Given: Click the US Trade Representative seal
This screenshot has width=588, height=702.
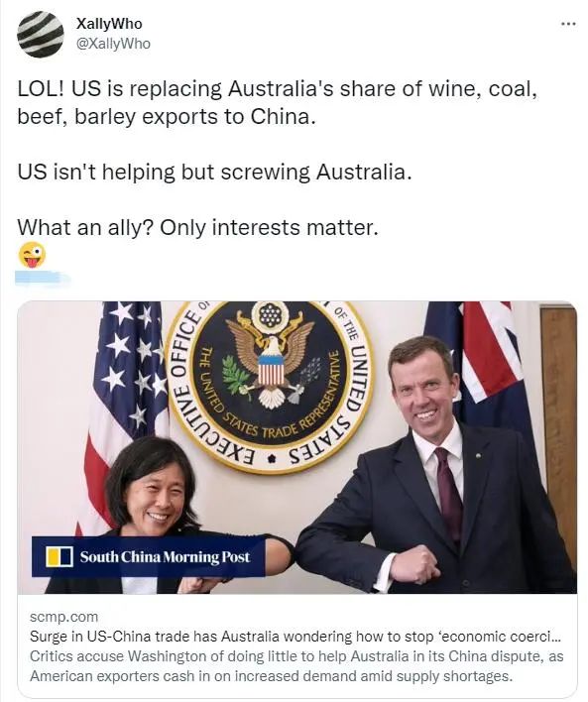Looking at the screenshot, I should pos(269,387).
